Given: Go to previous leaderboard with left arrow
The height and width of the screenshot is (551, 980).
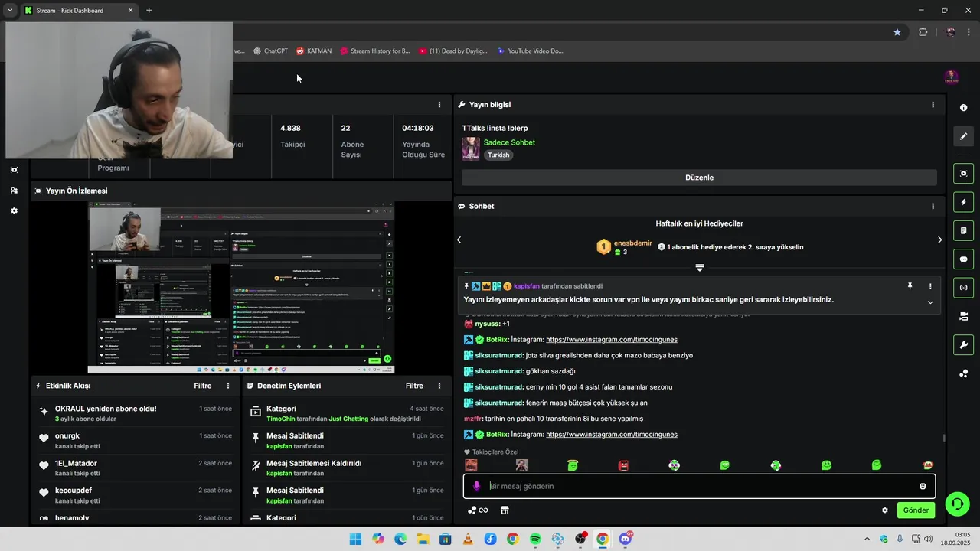Looking at the screenshot, I should tap(459, 240).
